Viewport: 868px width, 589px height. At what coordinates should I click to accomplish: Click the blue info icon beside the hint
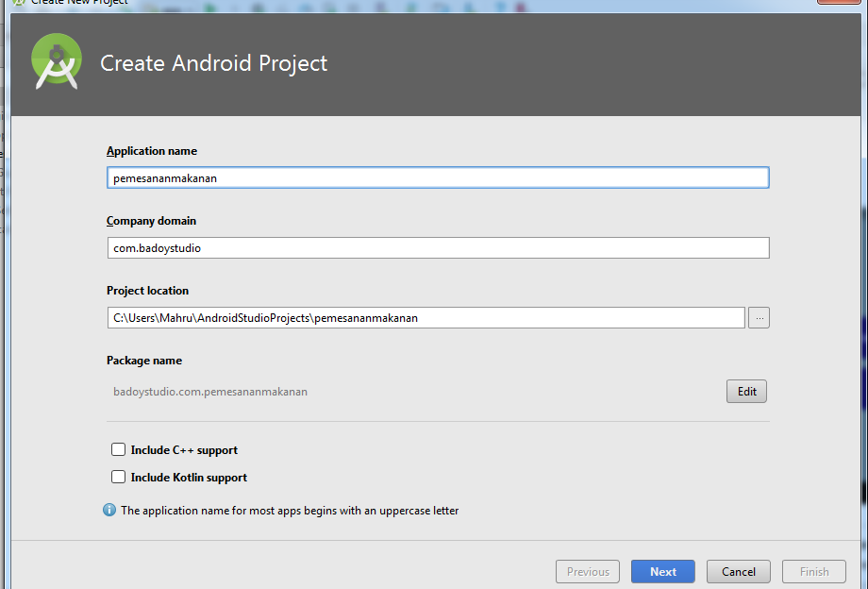[x=109, y=511]
